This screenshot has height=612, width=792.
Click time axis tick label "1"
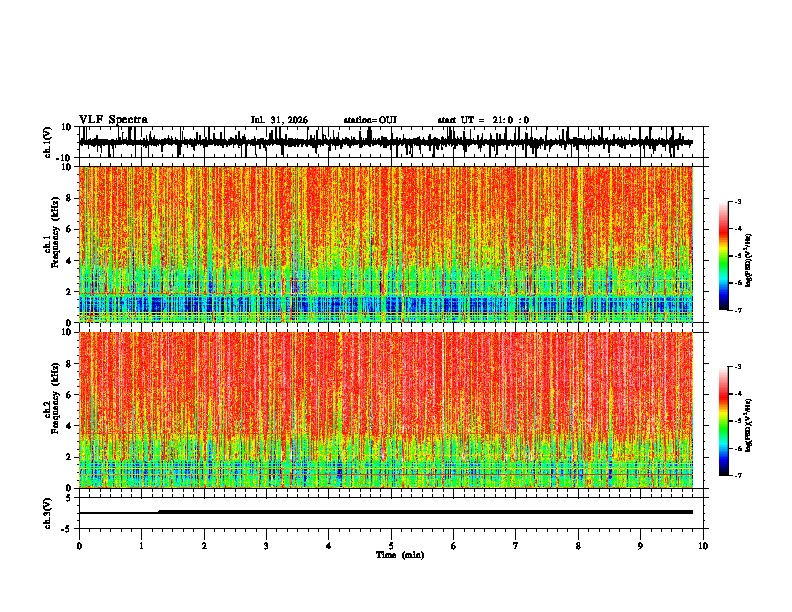[x=141, y=546]
